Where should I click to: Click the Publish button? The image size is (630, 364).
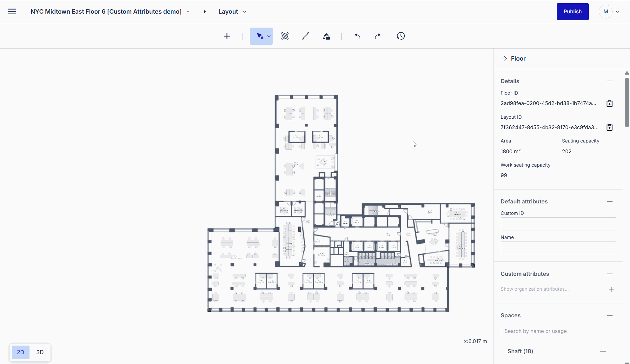573,12
